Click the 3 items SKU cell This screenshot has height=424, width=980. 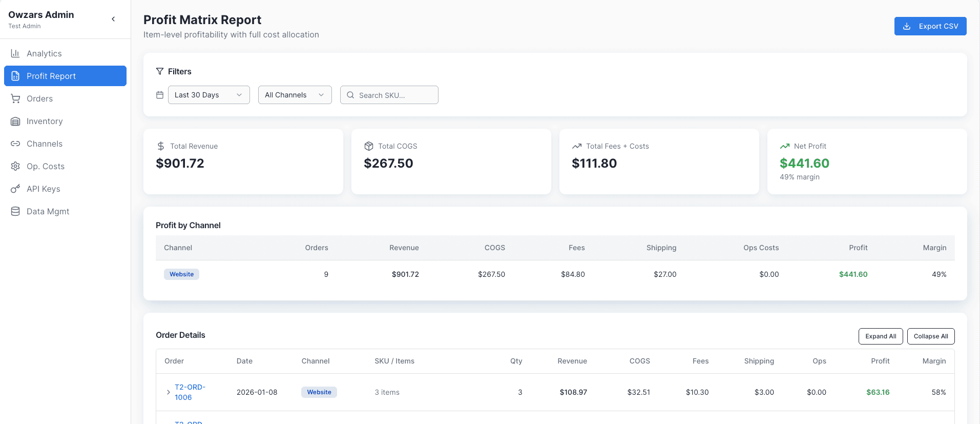(x=387, y=392)
